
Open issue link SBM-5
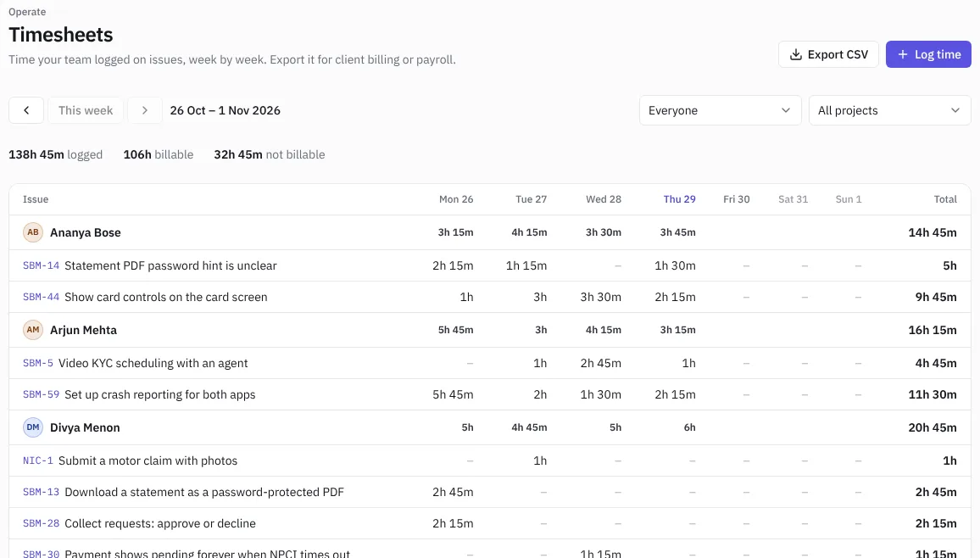click(38, 363)
